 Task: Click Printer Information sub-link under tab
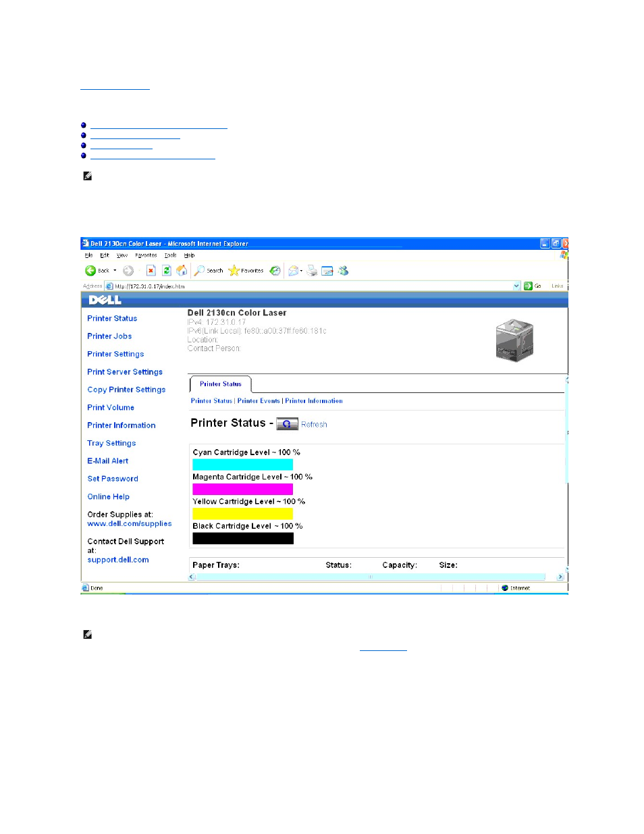click(x=314, y=401)
